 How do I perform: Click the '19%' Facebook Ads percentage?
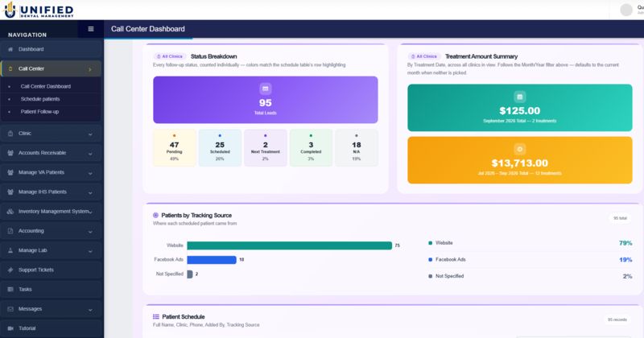coord(625,260)
